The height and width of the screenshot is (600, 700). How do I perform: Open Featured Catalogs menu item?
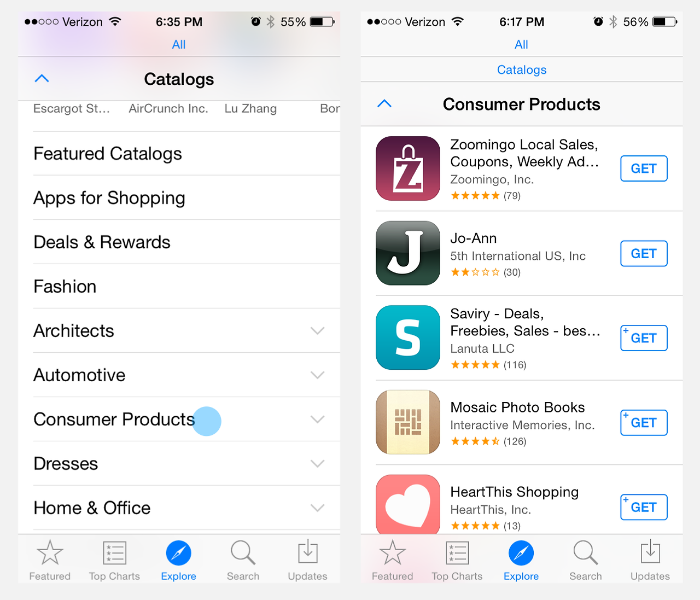pyautogui.click(x=186, y=154)
